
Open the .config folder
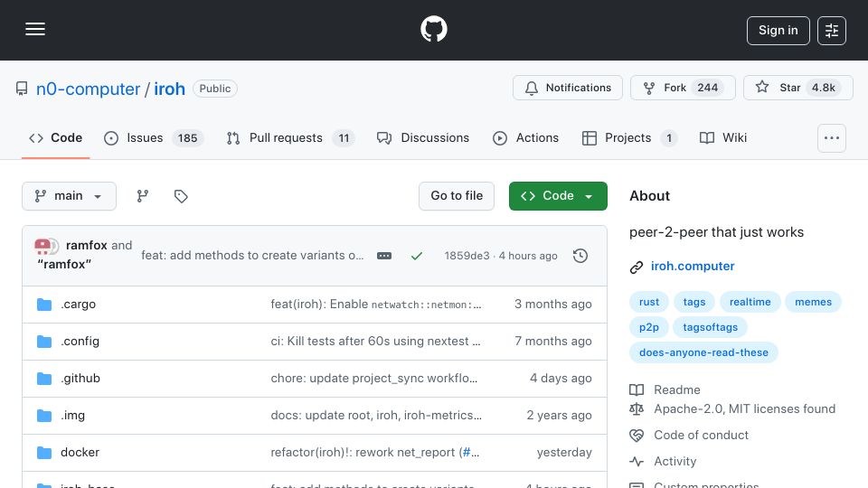point(80,342)
